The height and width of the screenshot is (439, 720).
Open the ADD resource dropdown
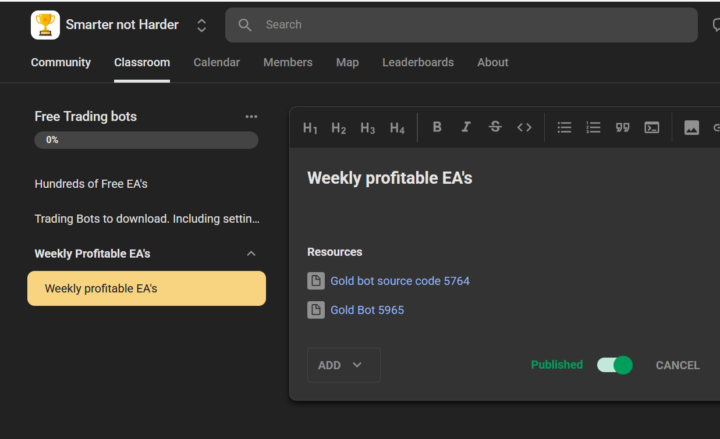[343, 365]
